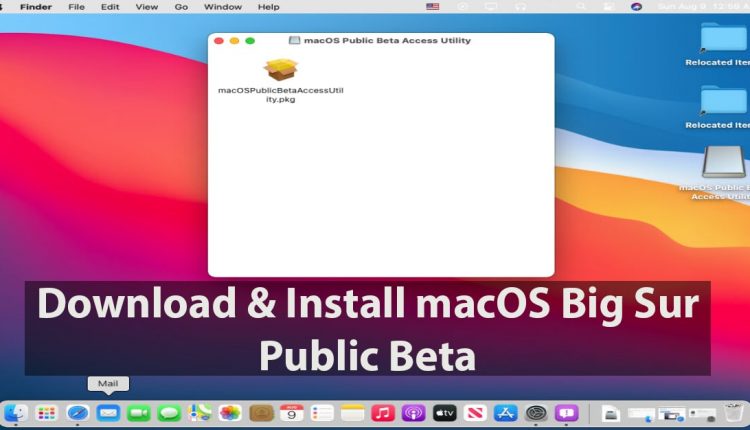The image size is (750, 430).
Task: Click the disk proxy icon in window title
Action: coord(295,41)
